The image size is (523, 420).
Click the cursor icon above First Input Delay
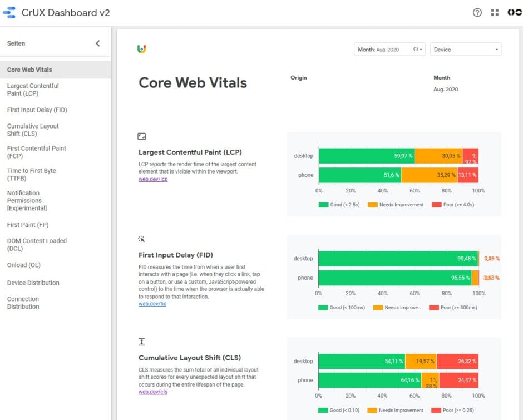pos(141,238)
